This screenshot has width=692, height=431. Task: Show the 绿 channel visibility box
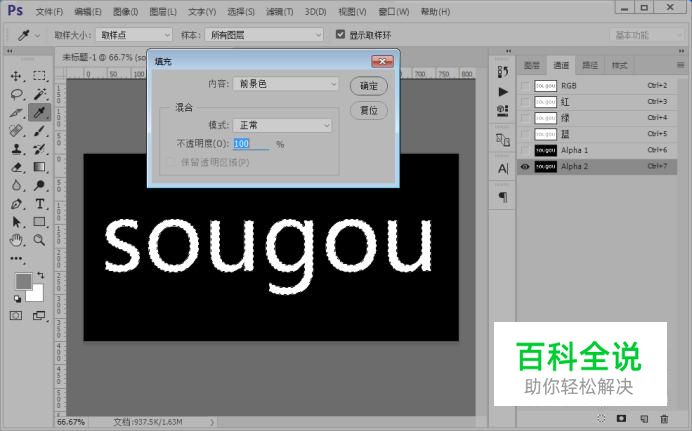click(525, 118)
